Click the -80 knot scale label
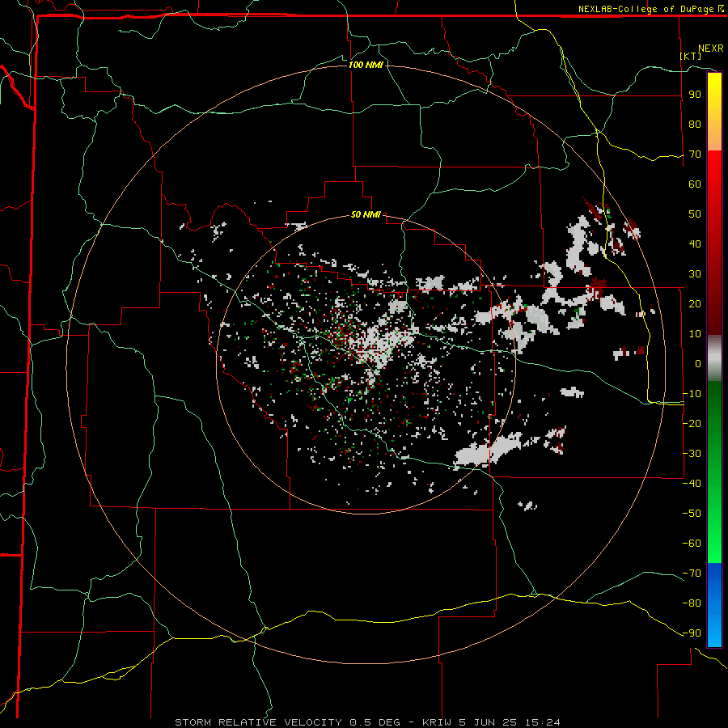The image size is (728, 728). [692, 603]
